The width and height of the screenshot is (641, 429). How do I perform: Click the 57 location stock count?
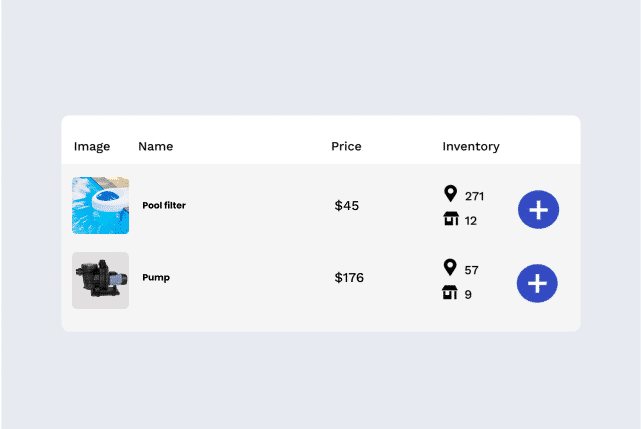pyautogui.click(x=471, y=270)
